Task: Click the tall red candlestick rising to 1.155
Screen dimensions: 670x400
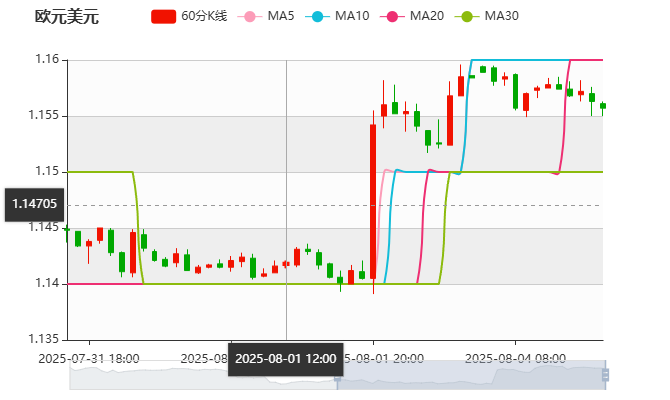Action: pos(373,200)
